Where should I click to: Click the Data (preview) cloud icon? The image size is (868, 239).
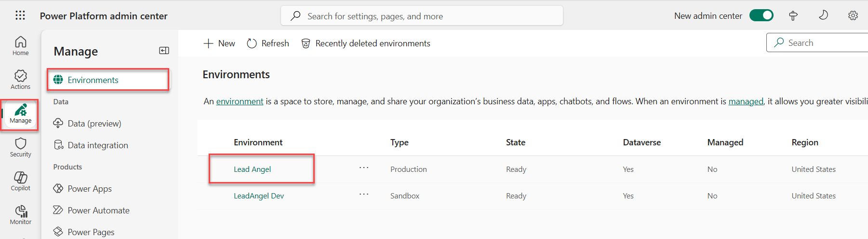pos(58,123)
